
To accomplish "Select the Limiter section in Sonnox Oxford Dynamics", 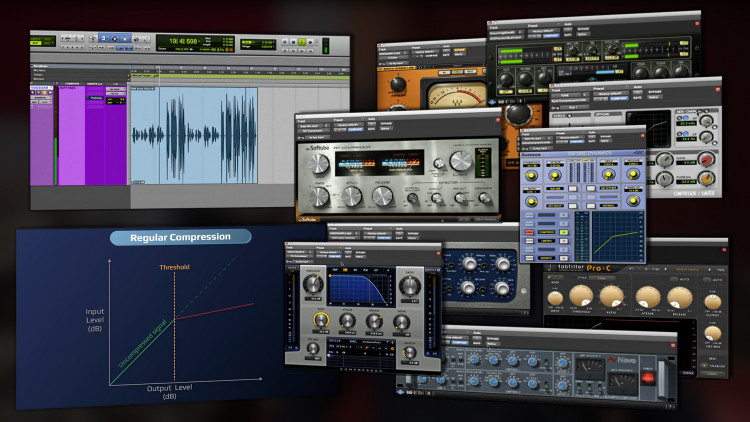I will 546,241.
